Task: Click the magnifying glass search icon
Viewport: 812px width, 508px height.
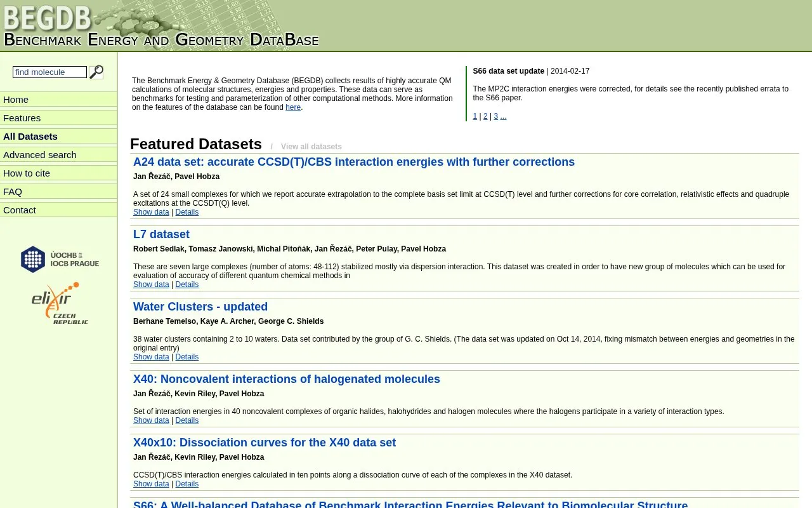Action: pos(96,72)
